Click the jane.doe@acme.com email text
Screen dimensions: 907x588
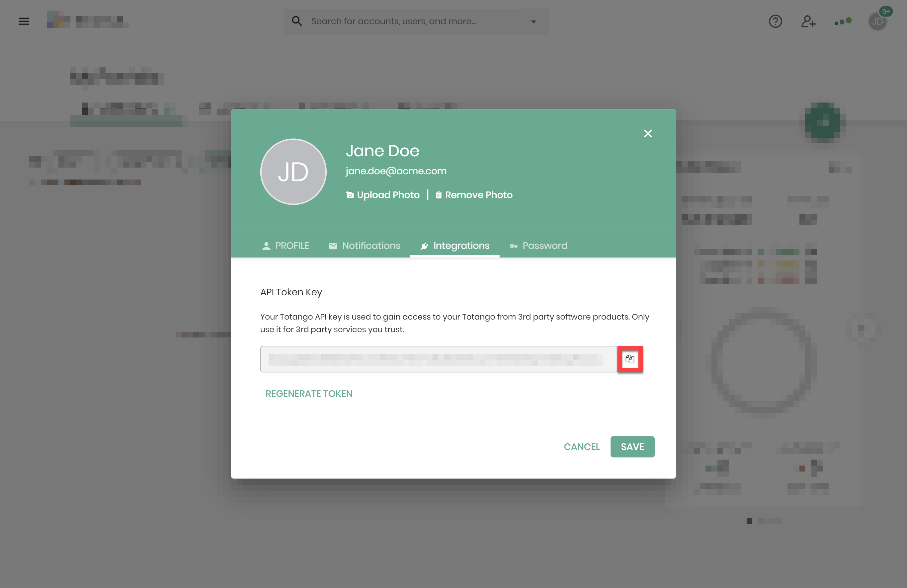(x=396, y=171)
